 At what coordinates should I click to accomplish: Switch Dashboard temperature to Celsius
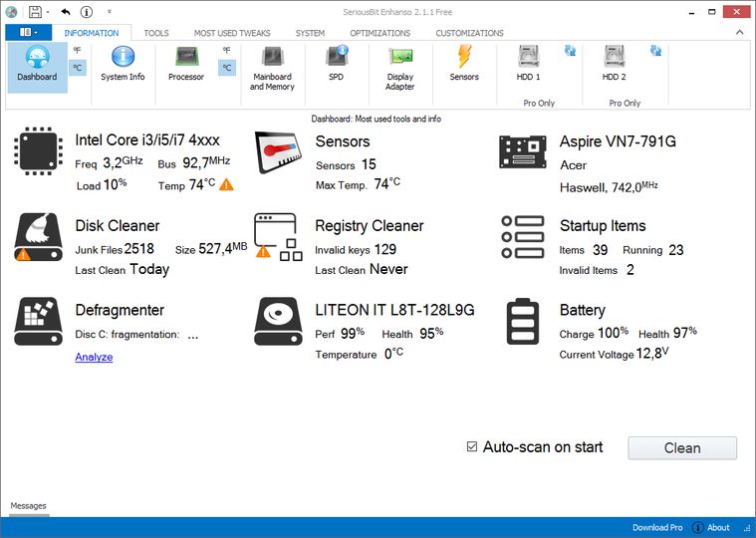pos(78,68)
